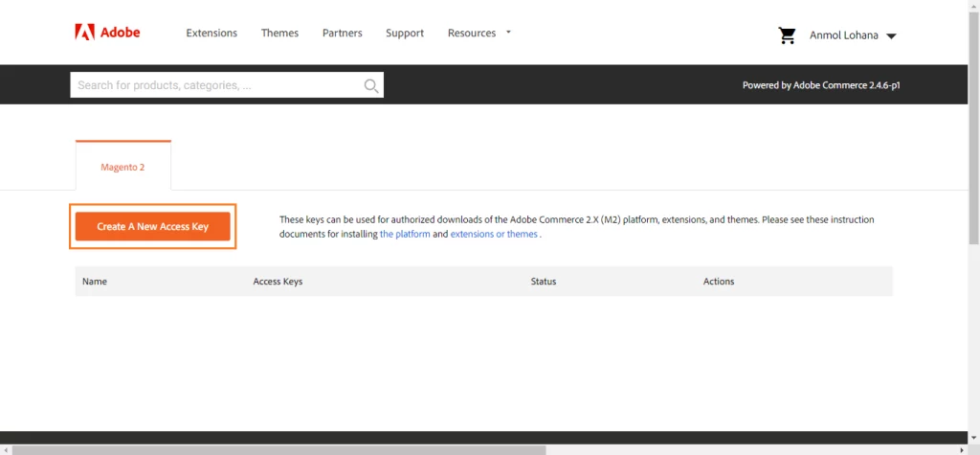Open the Support menu item
The image size is (980, 455).
tap(405, 34)
